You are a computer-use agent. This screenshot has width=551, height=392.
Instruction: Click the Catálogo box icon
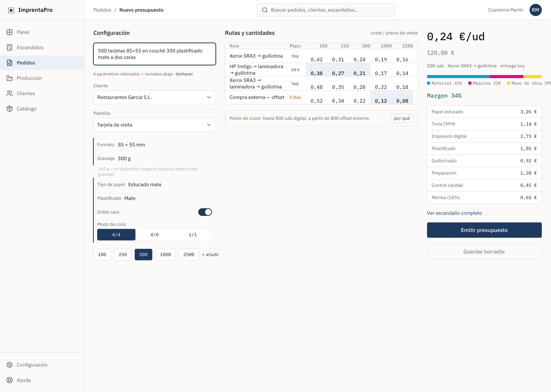click(10, 109)
